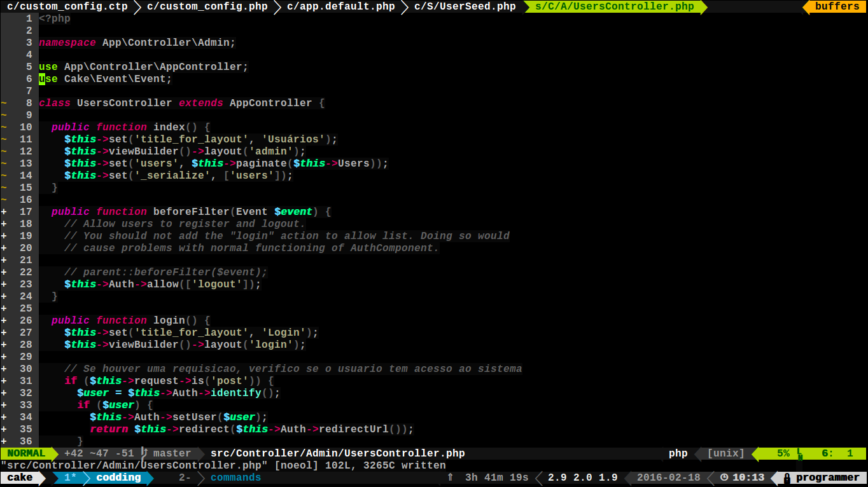Click the line number 6 indicator in statusline
Viewport: 868px width, 487px height.
[827, 453]
